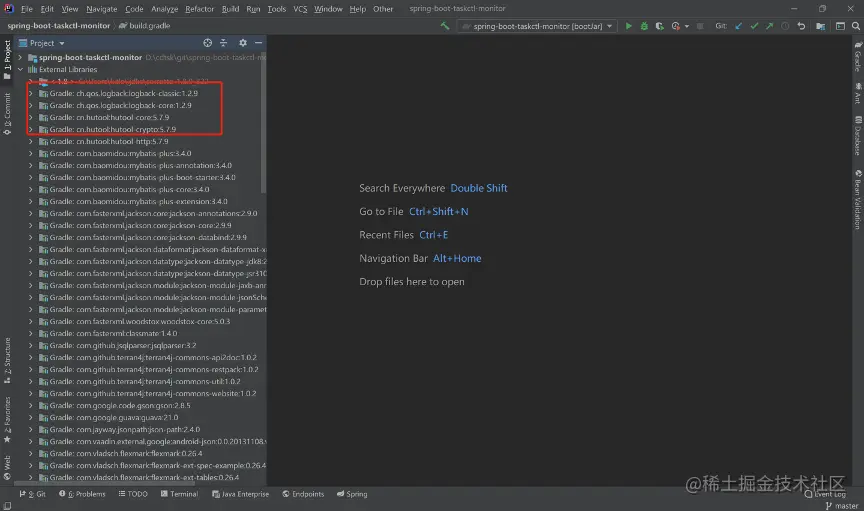Open the File menu
The width and height of the screenshot is (864, 512).
click(x=26, y=9)
